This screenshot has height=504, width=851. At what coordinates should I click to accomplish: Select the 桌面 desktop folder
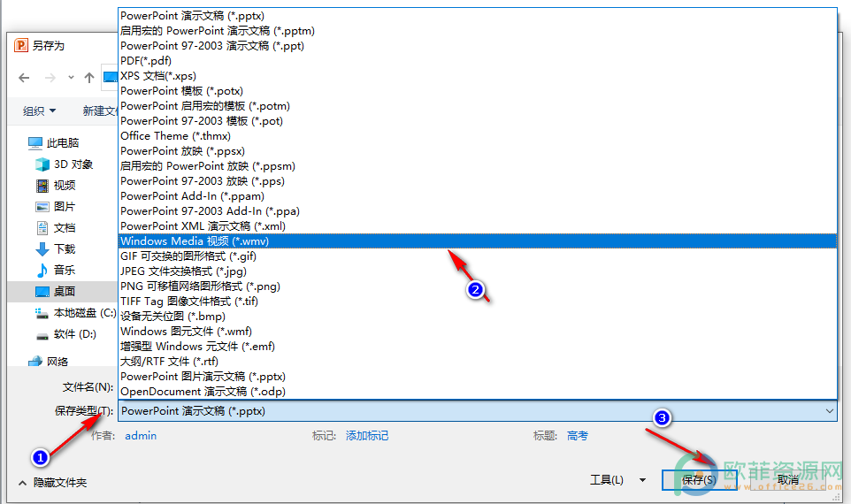63,291
